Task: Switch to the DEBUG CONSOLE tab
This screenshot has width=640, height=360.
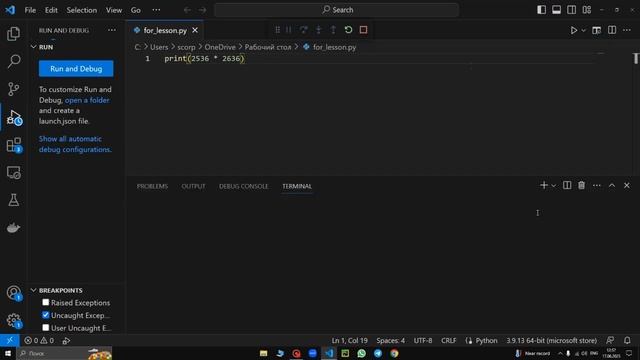Action: coord(244,186)
